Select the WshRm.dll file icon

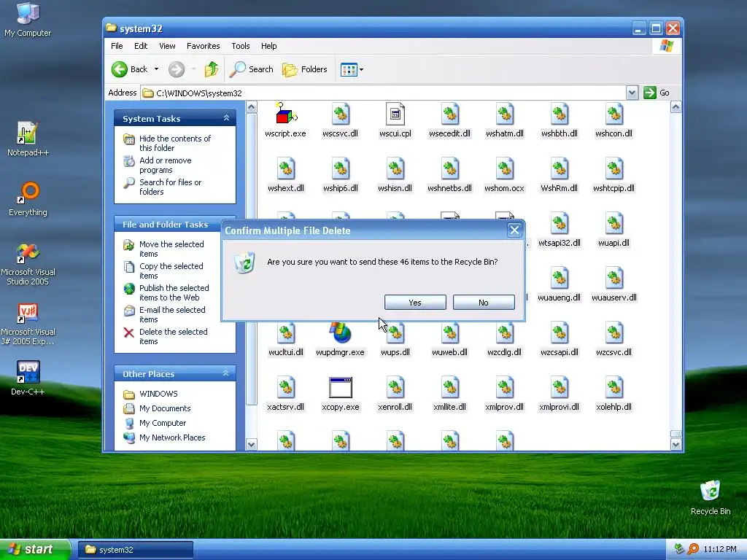point(560,169)
